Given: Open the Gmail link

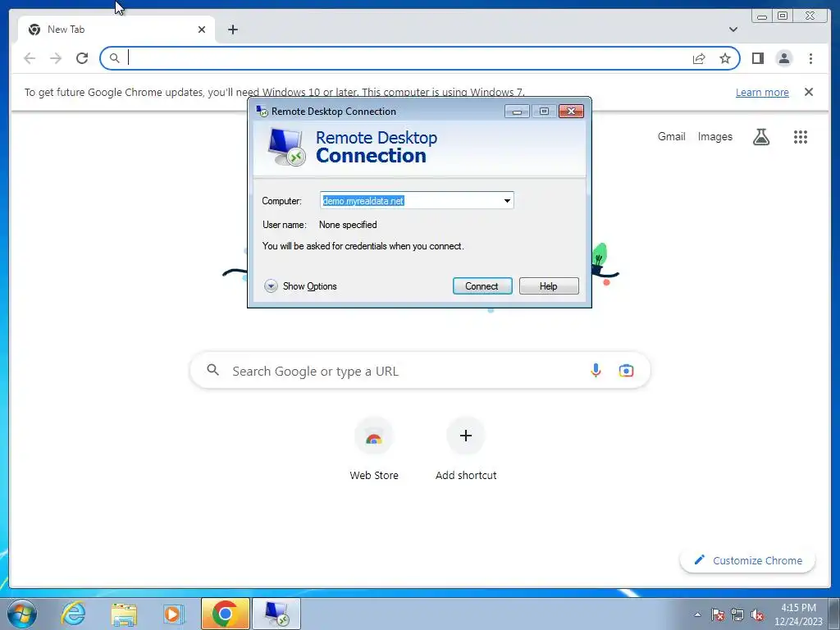Looking at the screenshot, I should [671, 137].
